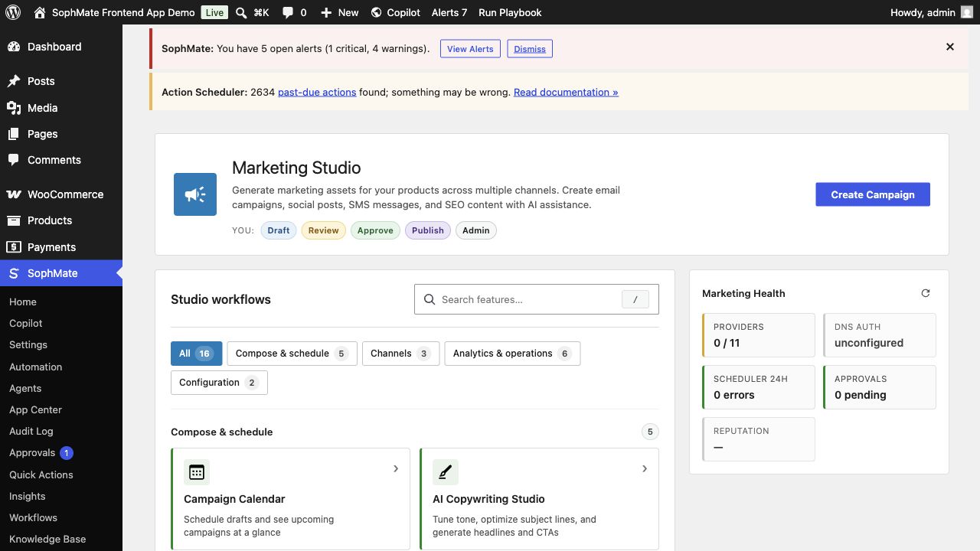Viewport: 980px width, 551px height.
Task: Focus the Search features input field
Action: (x=537, y=299)
